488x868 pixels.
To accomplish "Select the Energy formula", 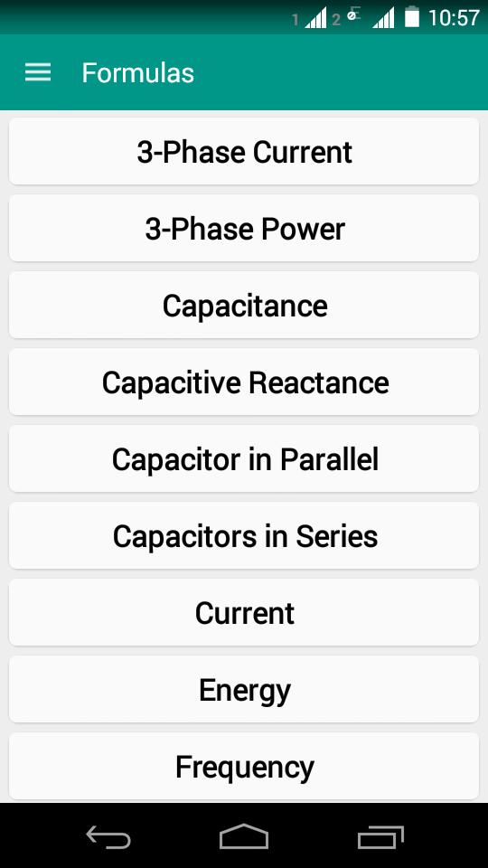I will (244, 690).
